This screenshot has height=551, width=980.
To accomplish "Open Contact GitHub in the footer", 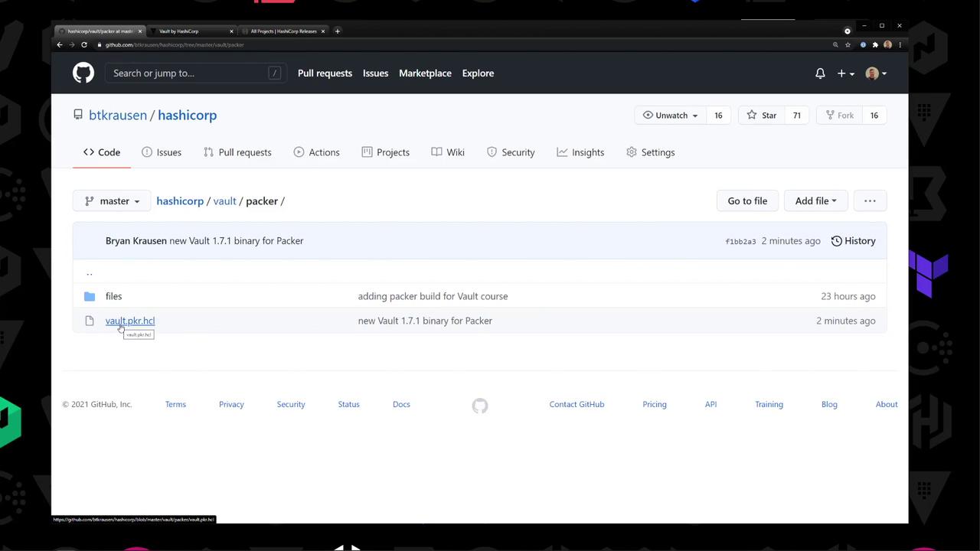I will tap(577, 404).
